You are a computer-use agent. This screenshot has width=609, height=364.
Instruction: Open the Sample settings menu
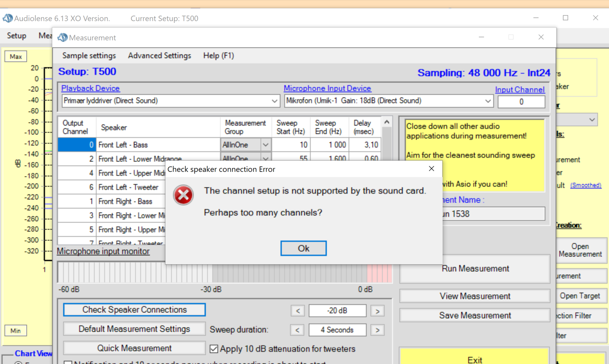pos(89,56)
